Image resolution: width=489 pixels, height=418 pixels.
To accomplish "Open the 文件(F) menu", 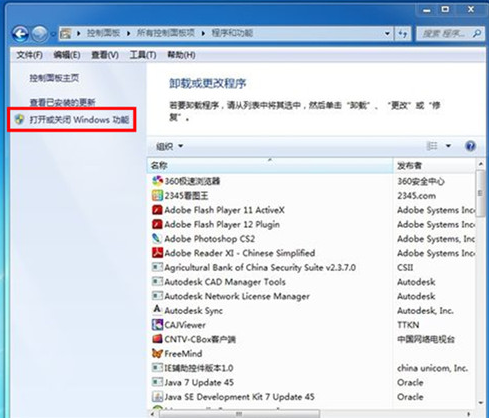I will point(29,55).
